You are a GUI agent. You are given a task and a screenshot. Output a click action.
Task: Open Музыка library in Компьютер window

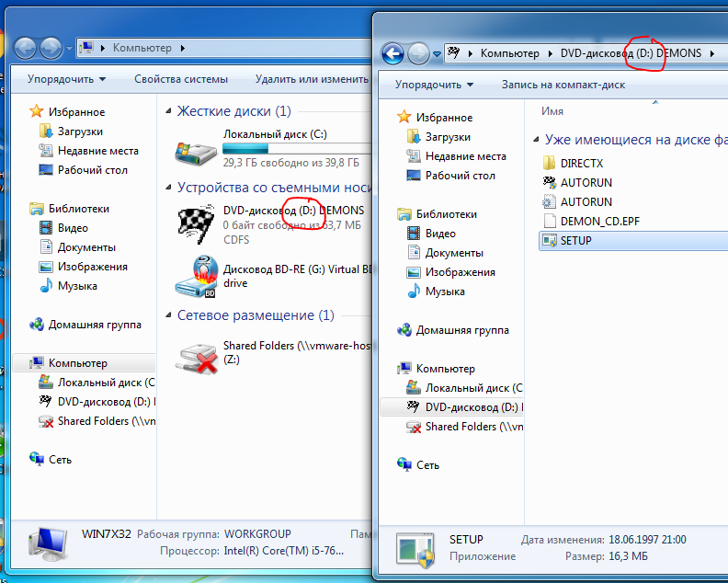pyautogui.click(x=77, y=286)
